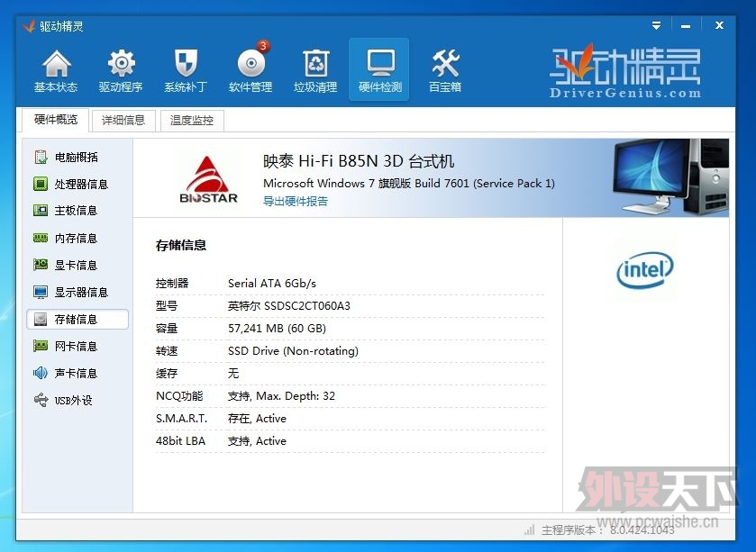The height and width of the screenshot is (552, 756).
Task: Open 基本状态 home icon
Action: click(x=56, y=64)
